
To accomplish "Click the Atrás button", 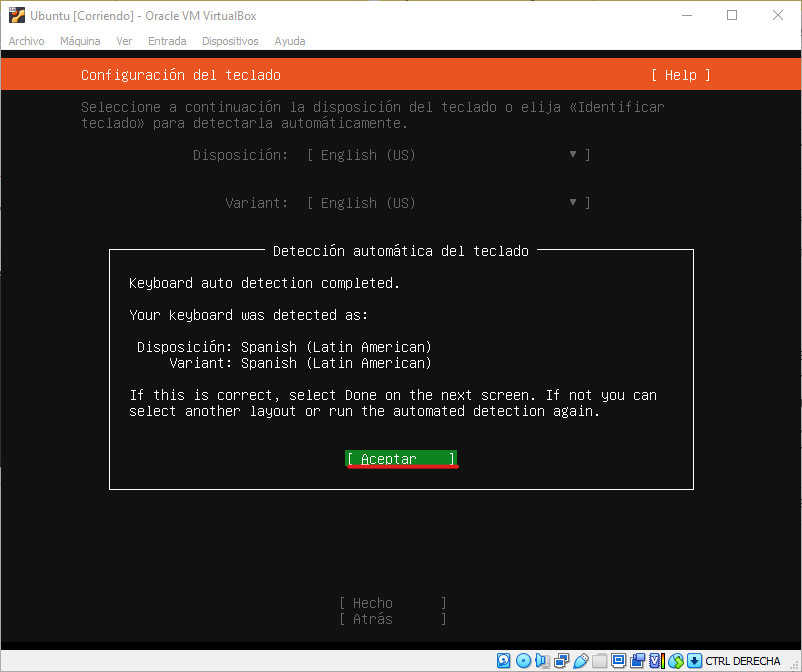I will (x=393, y=619).
